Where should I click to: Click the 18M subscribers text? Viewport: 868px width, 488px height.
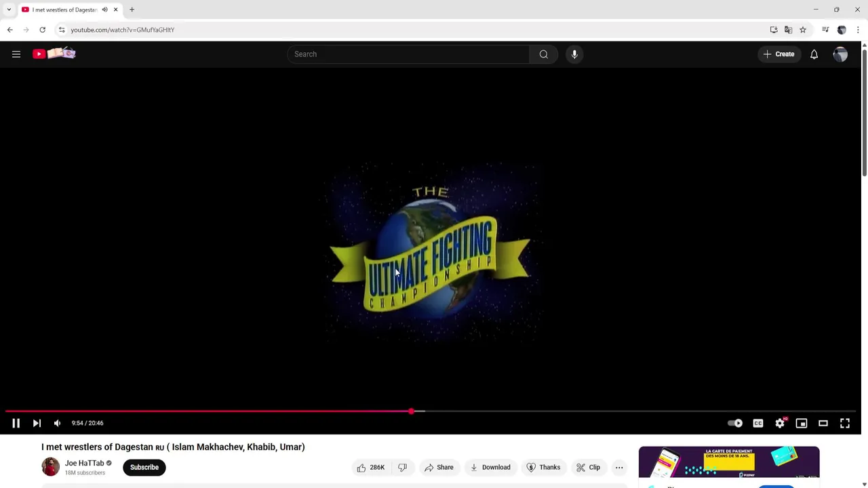click(85, 473)
